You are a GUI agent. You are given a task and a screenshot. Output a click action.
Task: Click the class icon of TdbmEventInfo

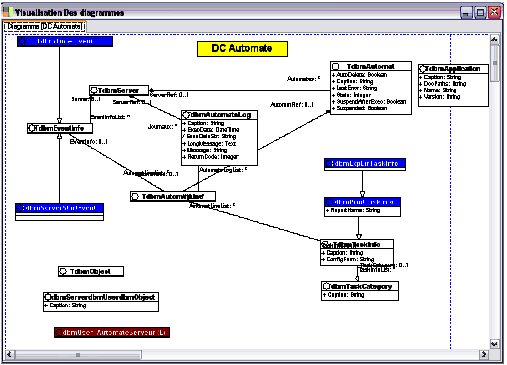(x=32, y=128)
